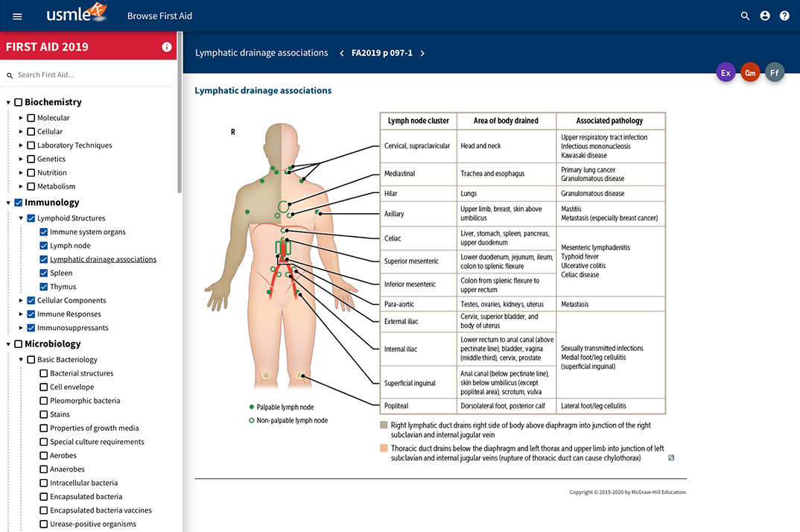Collapse the Biochemistry section arrow
Image resolution: width=800 pixels, height=532 pixels.
[8, 103]
